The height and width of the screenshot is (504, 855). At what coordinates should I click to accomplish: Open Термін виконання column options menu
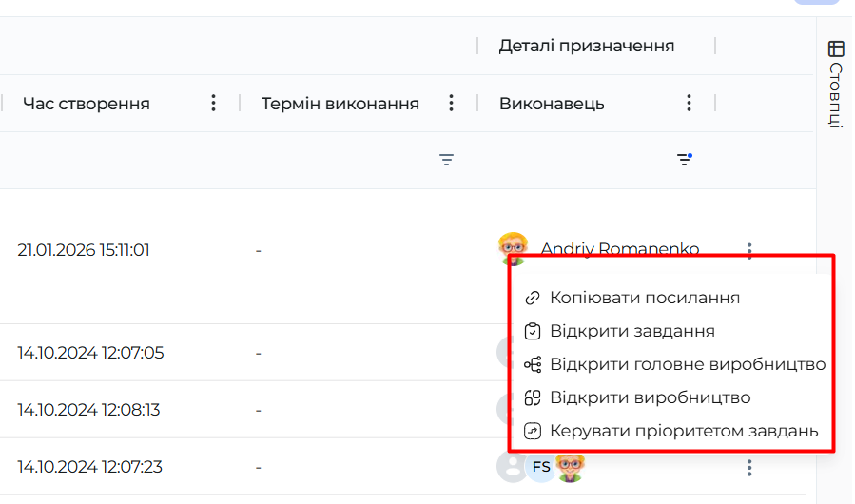(452, 103)
